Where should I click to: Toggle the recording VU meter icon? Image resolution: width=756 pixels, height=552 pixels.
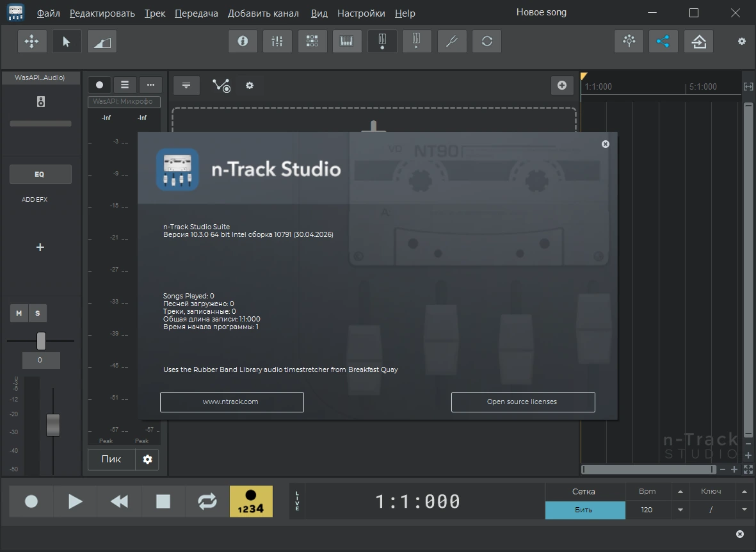pyautogui.click(x=382, y=41)
